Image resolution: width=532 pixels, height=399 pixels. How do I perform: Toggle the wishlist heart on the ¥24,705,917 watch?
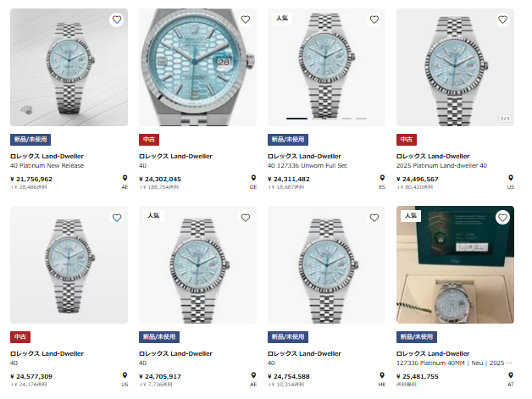click(246, 217)
